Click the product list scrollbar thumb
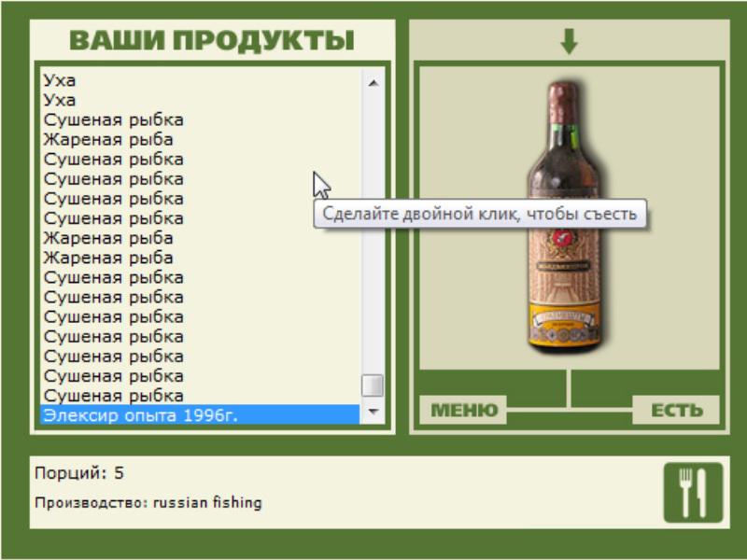The image size is (747, 560). click(373, 385)
